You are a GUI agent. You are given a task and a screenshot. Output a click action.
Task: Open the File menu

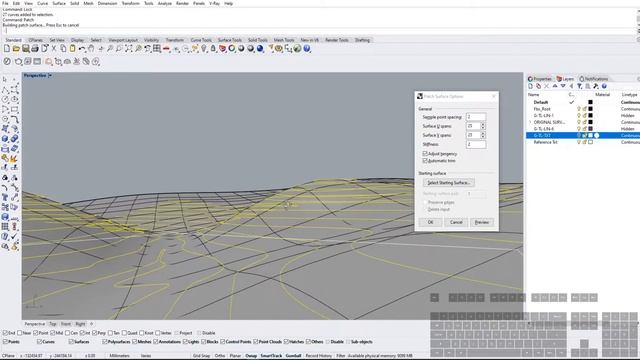pyautogui.click(x=5, y=3)
